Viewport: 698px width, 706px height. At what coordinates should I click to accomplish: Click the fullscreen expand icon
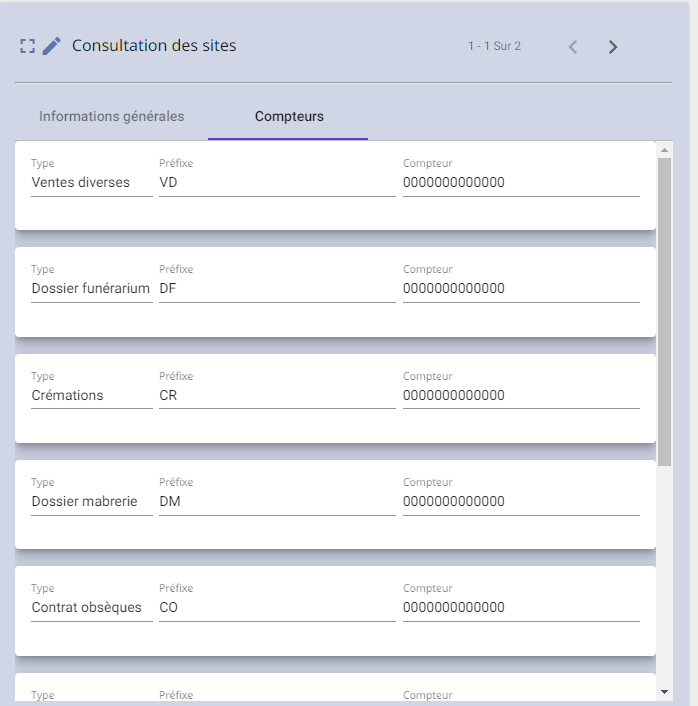click(x=27, y=46)
